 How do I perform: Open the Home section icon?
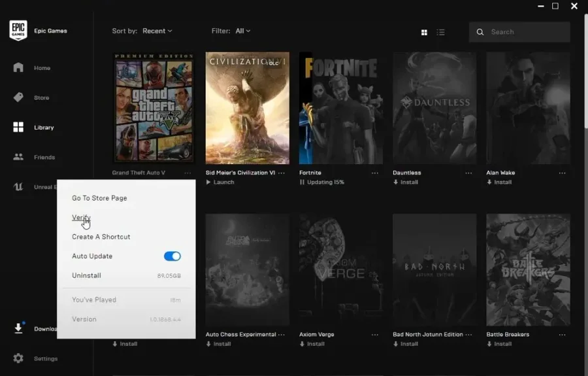pos(18,67)
